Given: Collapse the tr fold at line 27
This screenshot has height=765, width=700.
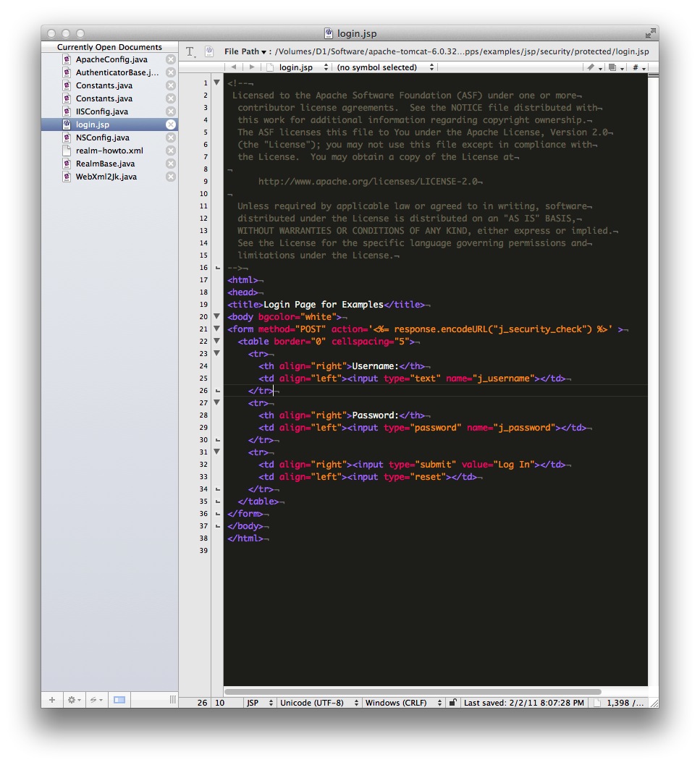Looking at the screenshot, I should tap(216, 402).
